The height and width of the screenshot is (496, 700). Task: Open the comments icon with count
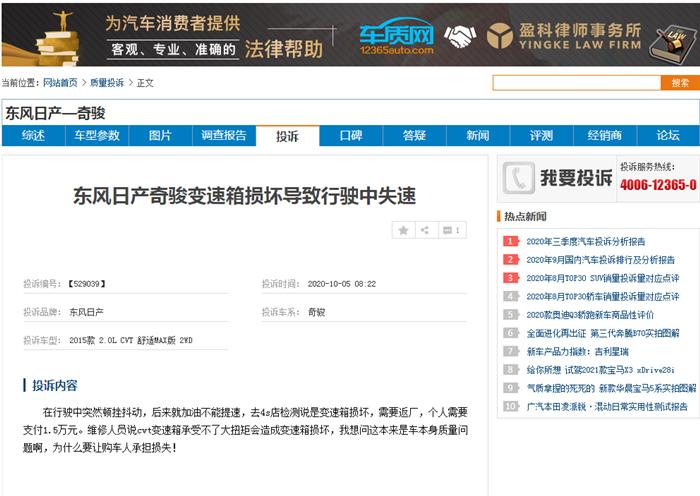pos(452,230)
